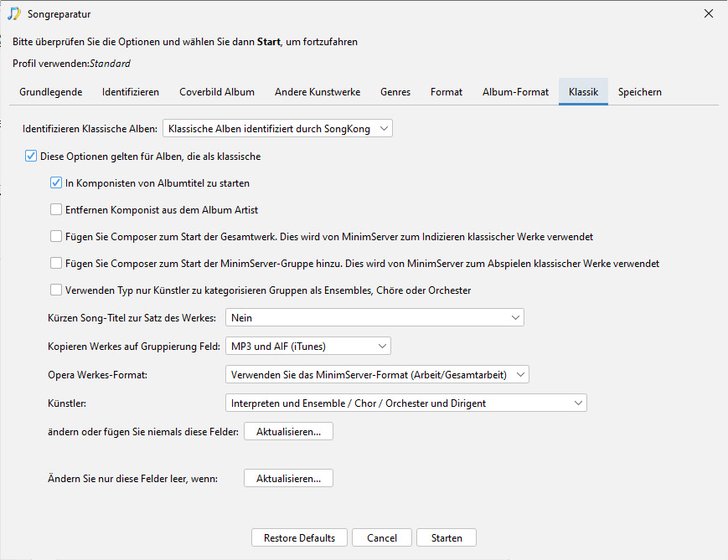
Task: Expand the Opera Werkes-Format dropdown
Action: (377, 375)
